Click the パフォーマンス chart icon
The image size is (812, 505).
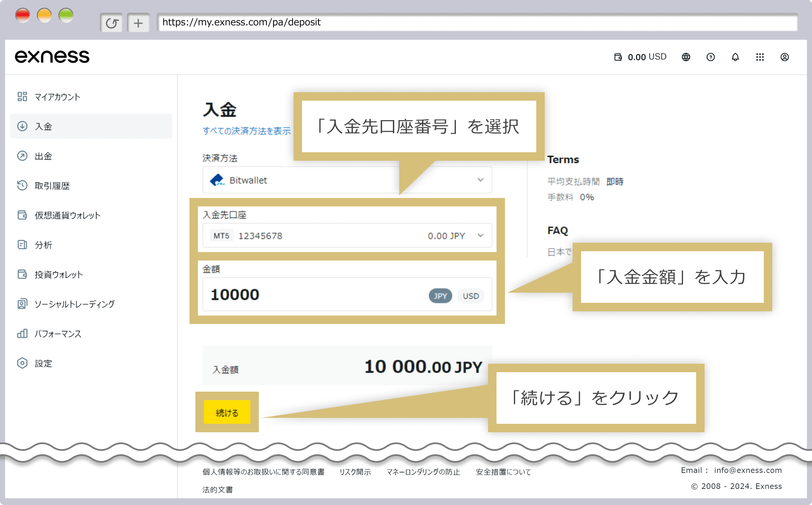[22, 333]
